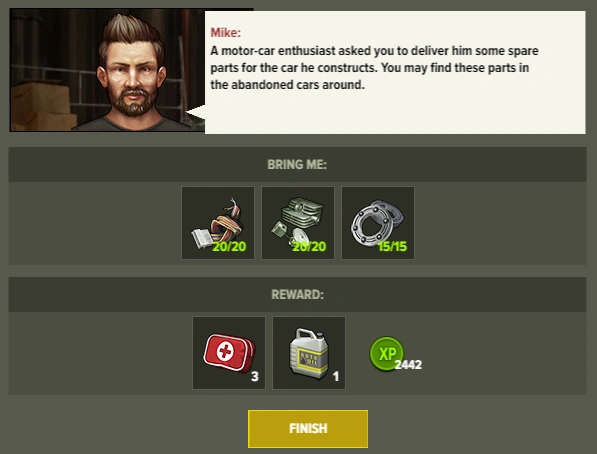Click the quantity 3 on first aid kit

255,377
